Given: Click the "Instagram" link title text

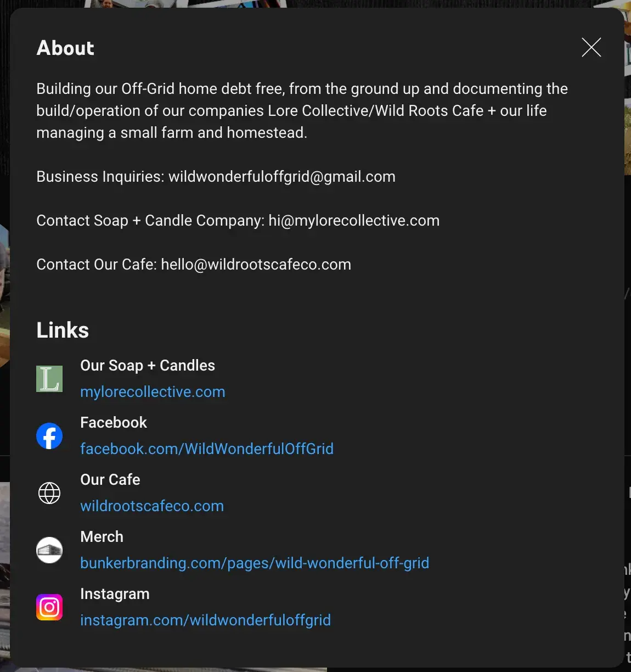Looking at the screenshot, I should [x=115, y=594].
